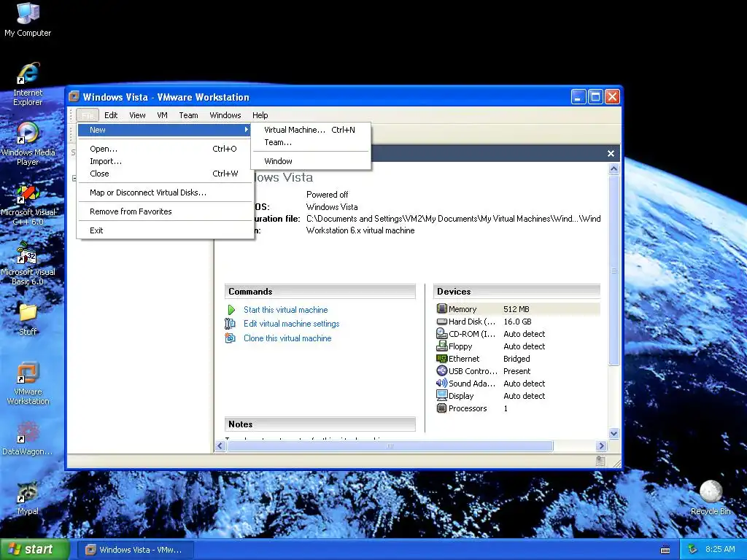Select the CD-ROM device icon
This screenshot has width=747, height=560.
pyautogui.click(x=441, y=333)
